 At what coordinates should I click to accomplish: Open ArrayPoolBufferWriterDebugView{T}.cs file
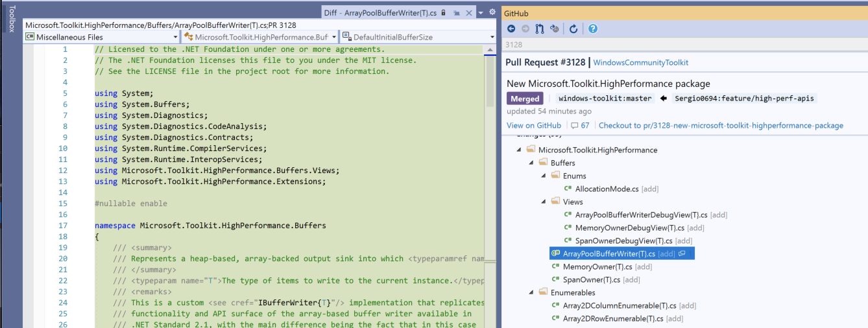tap(642, 215)
